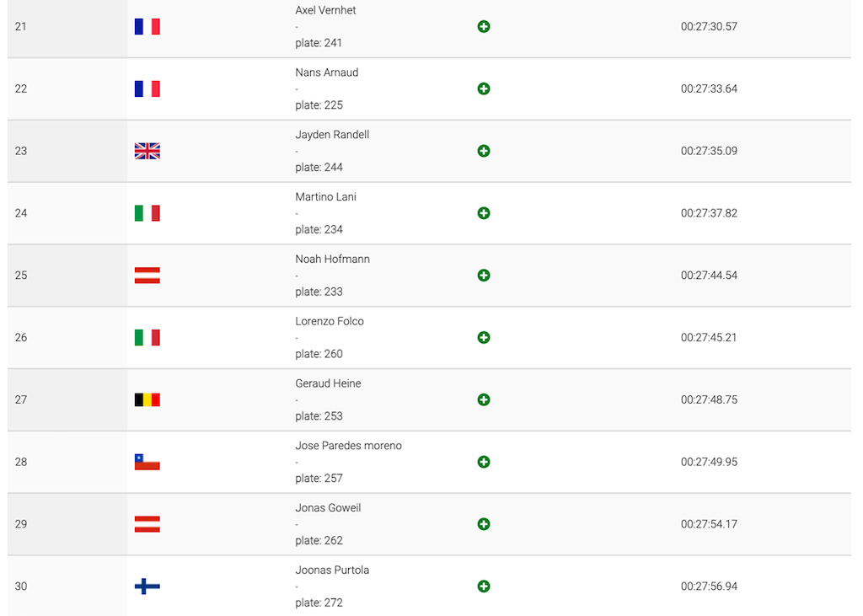Select rider name Jose Paredes moreno
863x616 pixels.
348,446
